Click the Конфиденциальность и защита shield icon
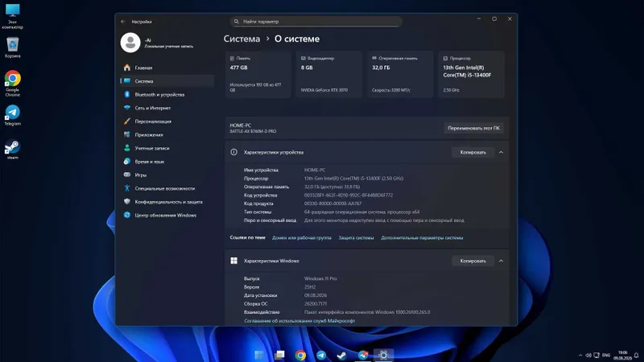This screenshot has height=362, width=644. [x=127, y=202]
